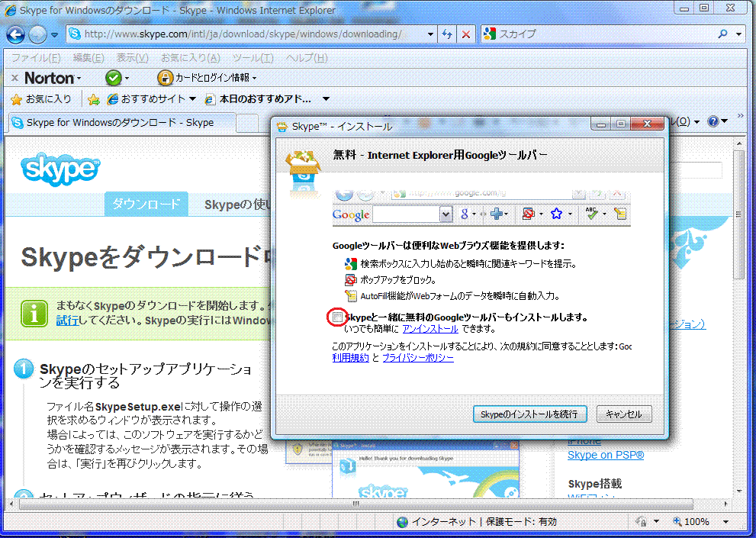Image resolution: width=756 pixels, height=538 pixels.
Task: Open the 表示(V) menu
Action: (x=132, y=58)
